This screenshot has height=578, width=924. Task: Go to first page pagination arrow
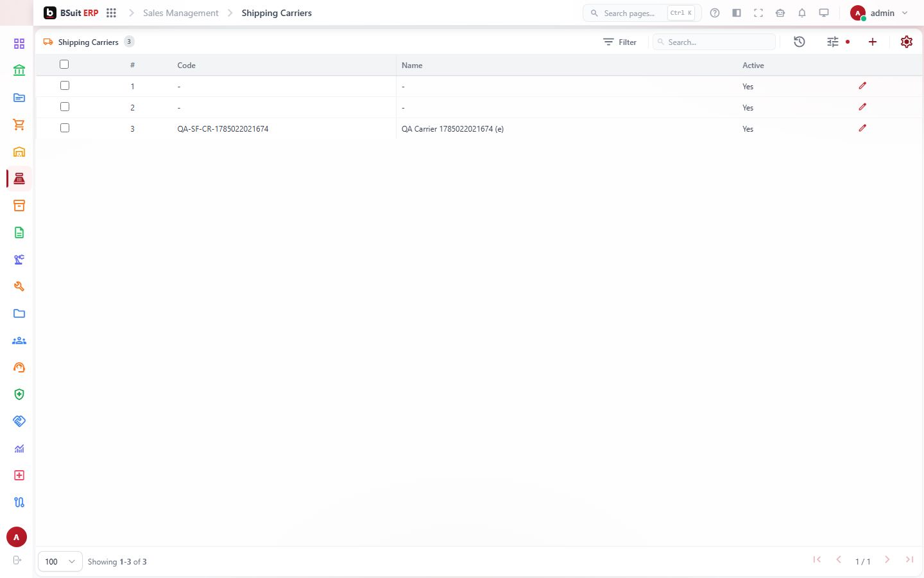pyautogui.click(x=817, y=559)
